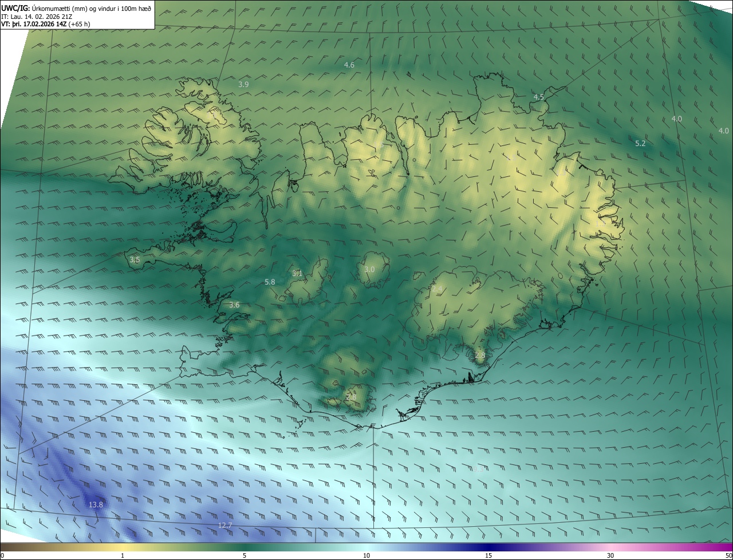
Task: Click the 3.0 value label on Hofsjökull glacier
Action: tap(369, 270)
